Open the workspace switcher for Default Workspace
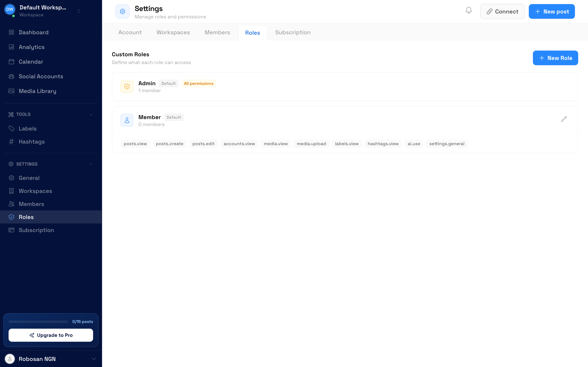The height and width of the screenshot is (367, 588). (x=79, y=11)
